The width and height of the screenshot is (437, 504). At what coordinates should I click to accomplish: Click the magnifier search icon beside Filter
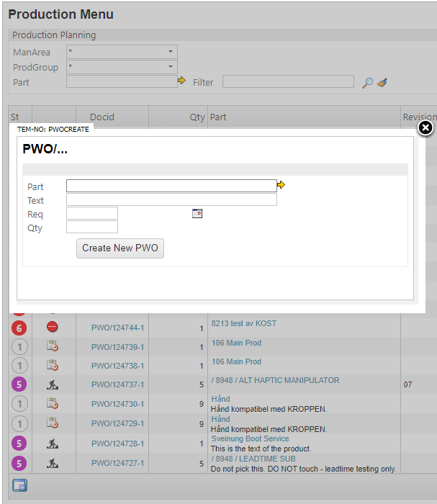click(367, 83)
